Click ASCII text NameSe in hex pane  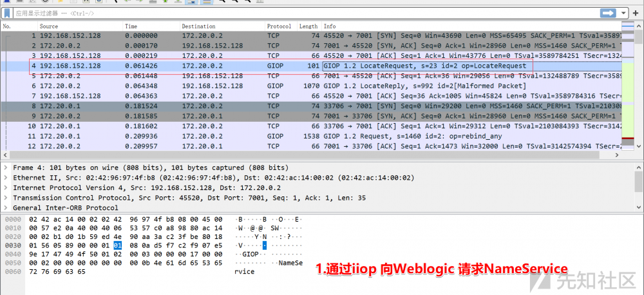291,263
